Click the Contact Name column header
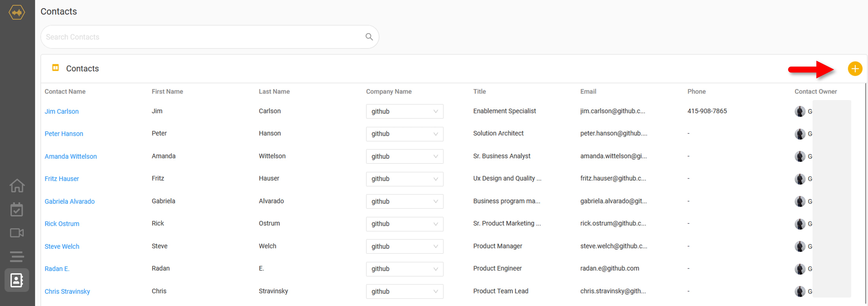Image resolution: width=868 pixels, height=306 pixels. tap(65, 92)
